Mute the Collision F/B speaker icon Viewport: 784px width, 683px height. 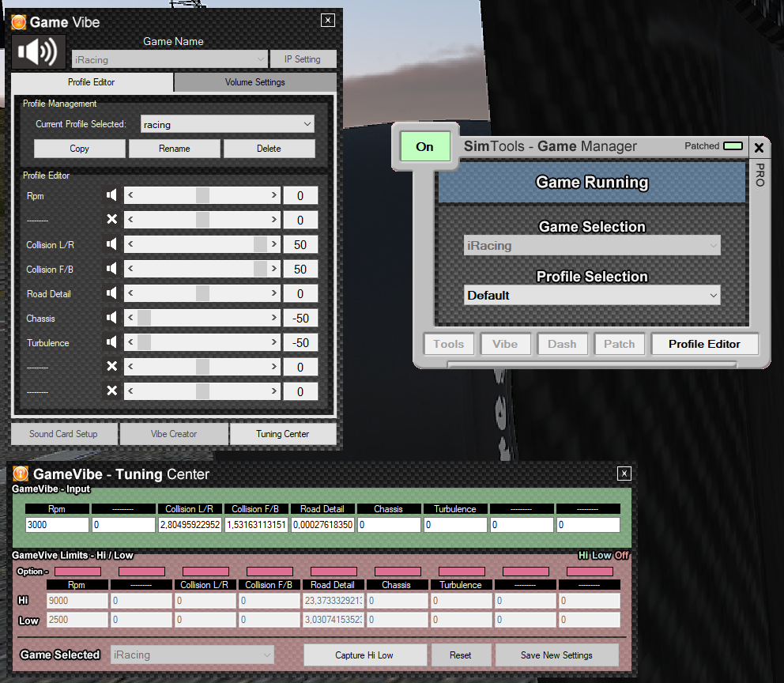pos(112,269)
